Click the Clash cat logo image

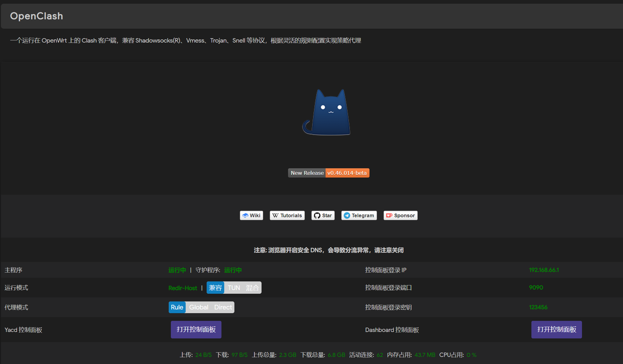point(326,112)
